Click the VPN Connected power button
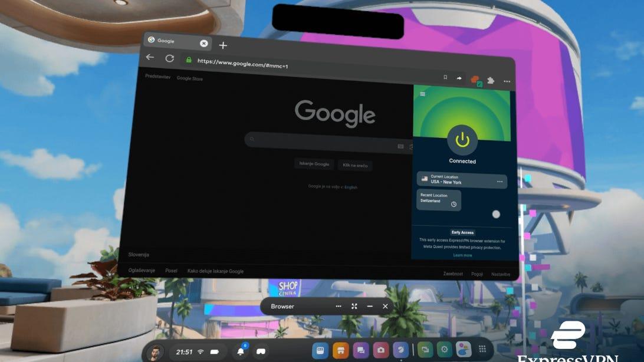644x362 pixels. (462, 140)
